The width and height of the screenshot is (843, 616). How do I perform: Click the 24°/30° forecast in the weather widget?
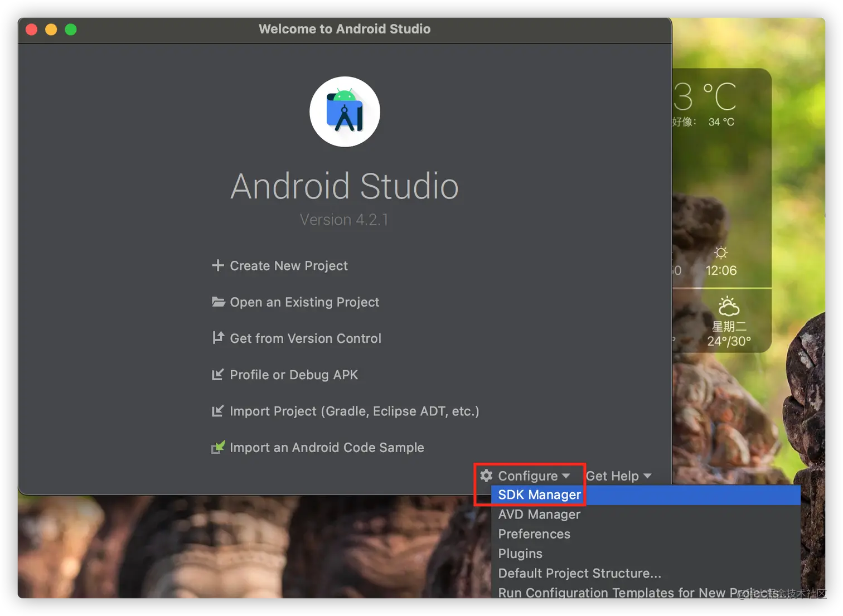[x=729, y=341]
